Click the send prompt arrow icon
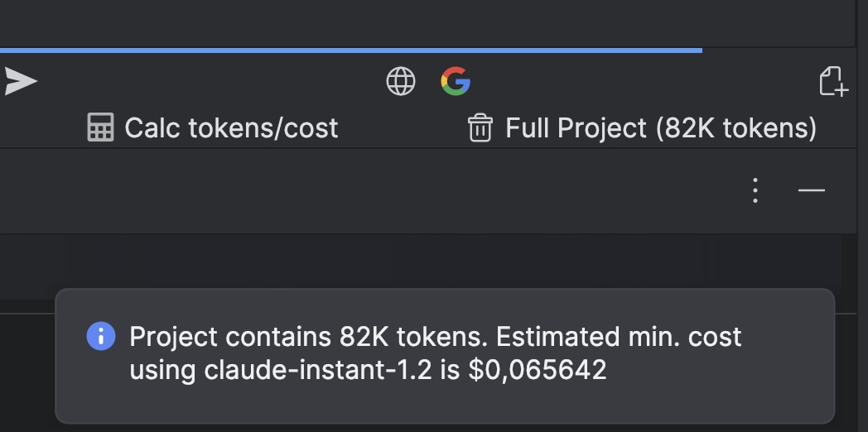The height and width of the screenshot is (432, 868). (21, 81)
